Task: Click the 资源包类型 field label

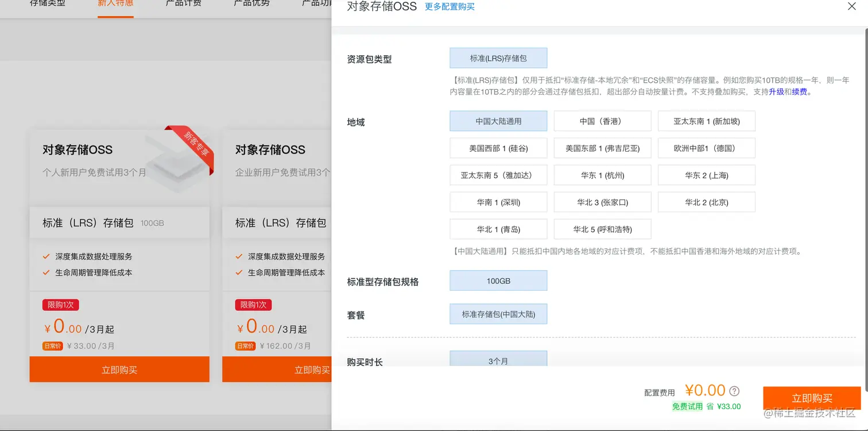Action: pos(369,59)
